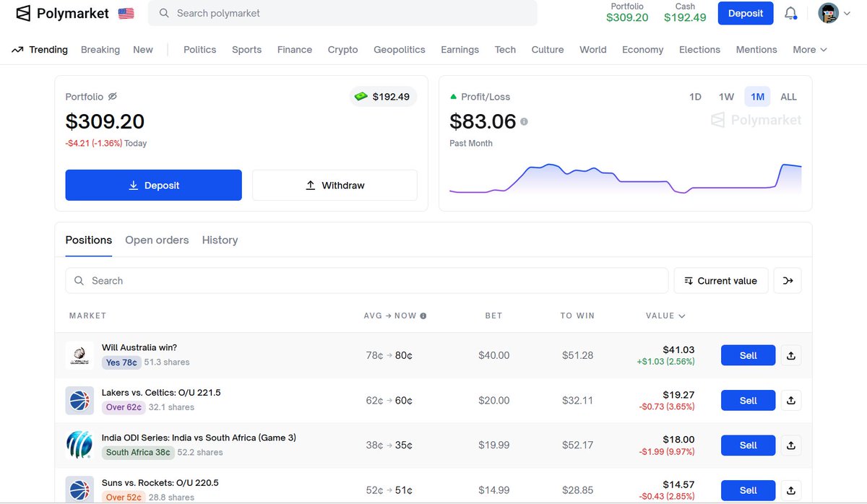Viewport: 867px width, 504px height.
Task: Click the search polymarket field
Action: tap(342, 13)
